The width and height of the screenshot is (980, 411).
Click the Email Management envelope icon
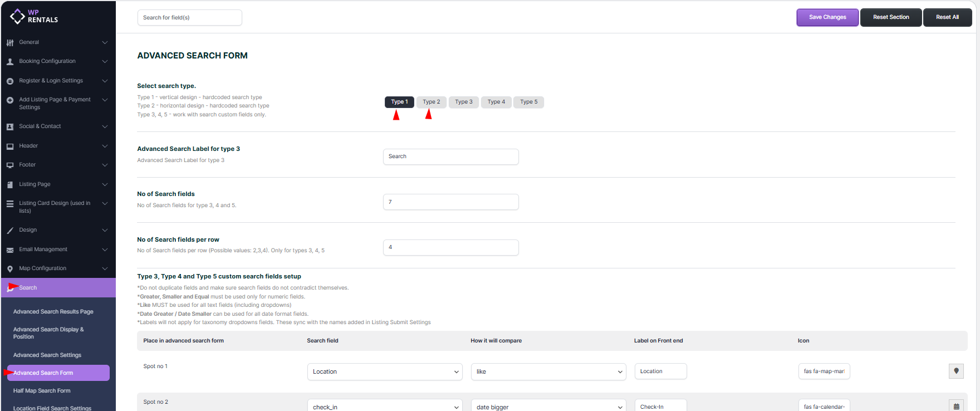click(10, 250)
